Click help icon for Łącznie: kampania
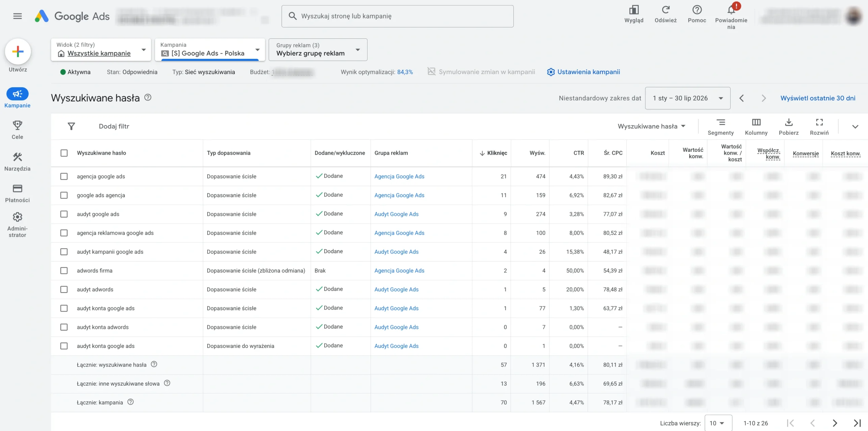The width and height of the screenshot is (868, 431). pos(131,402)
